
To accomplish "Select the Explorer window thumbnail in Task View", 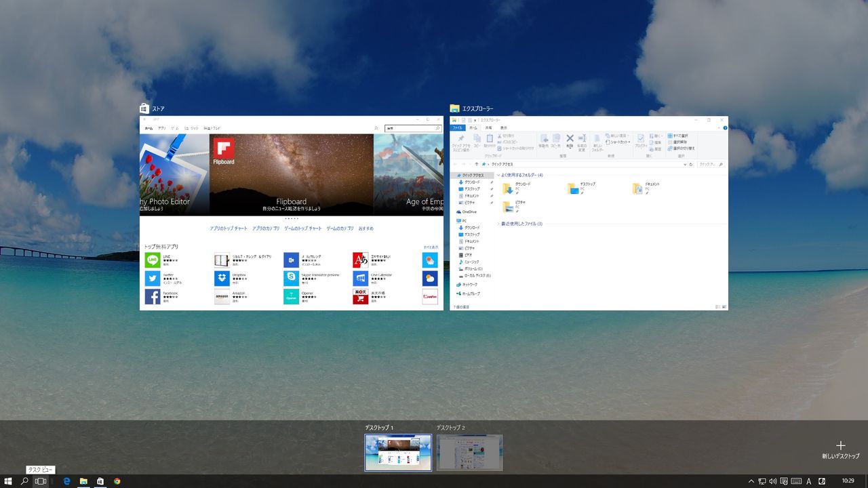I will pyautogui.click(x=589, y=213).
